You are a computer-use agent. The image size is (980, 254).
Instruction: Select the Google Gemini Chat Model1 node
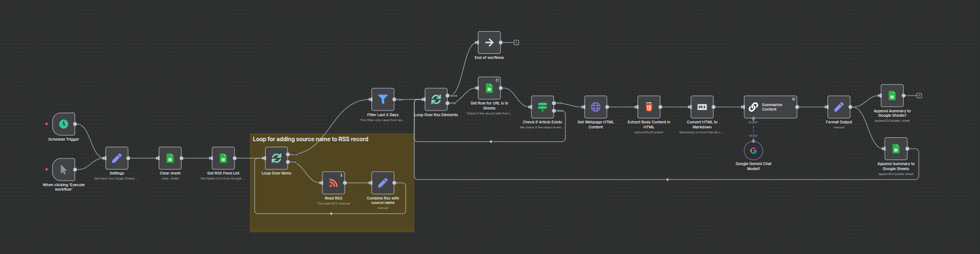pyautogui.click(x=753, y=151)
